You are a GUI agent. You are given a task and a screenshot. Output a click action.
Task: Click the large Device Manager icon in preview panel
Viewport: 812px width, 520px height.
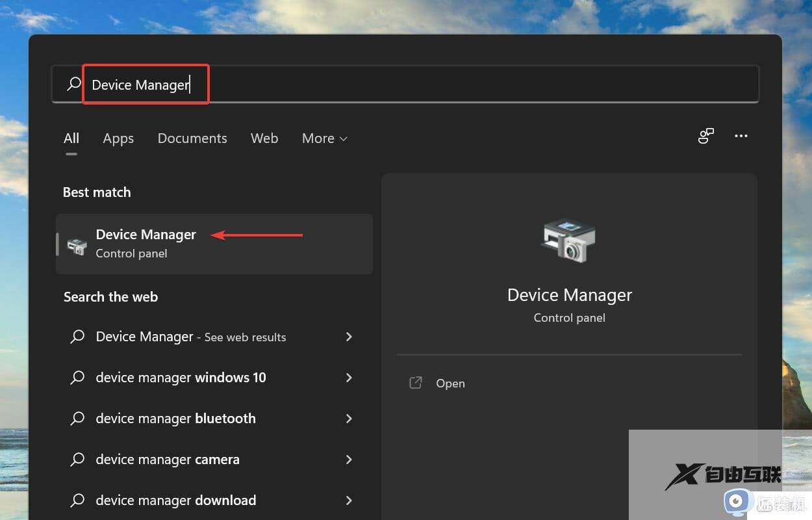click(569, 240)
